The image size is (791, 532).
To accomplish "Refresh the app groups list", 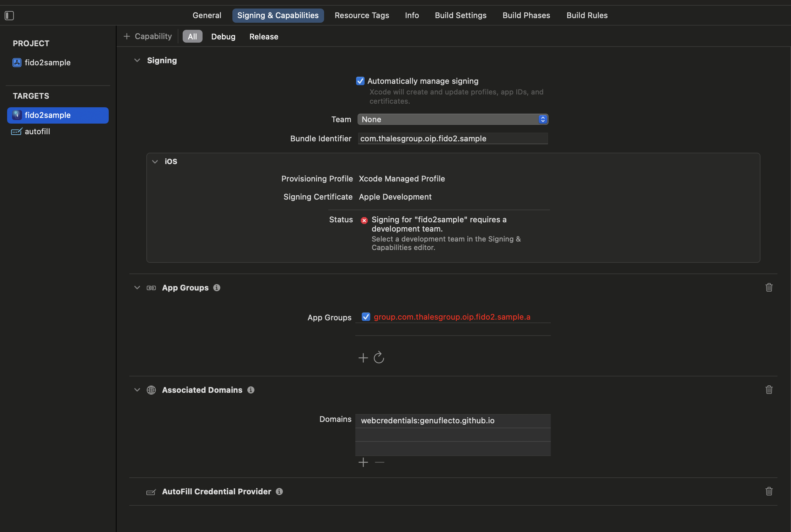I will pyautogui.click(x=379, y=357).
